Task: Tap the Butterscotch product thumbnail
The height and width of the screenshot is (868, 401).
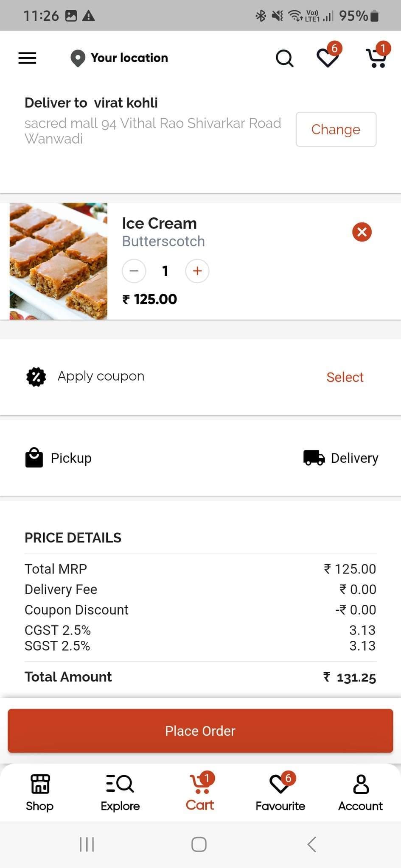Action: [x=59, y=261]
